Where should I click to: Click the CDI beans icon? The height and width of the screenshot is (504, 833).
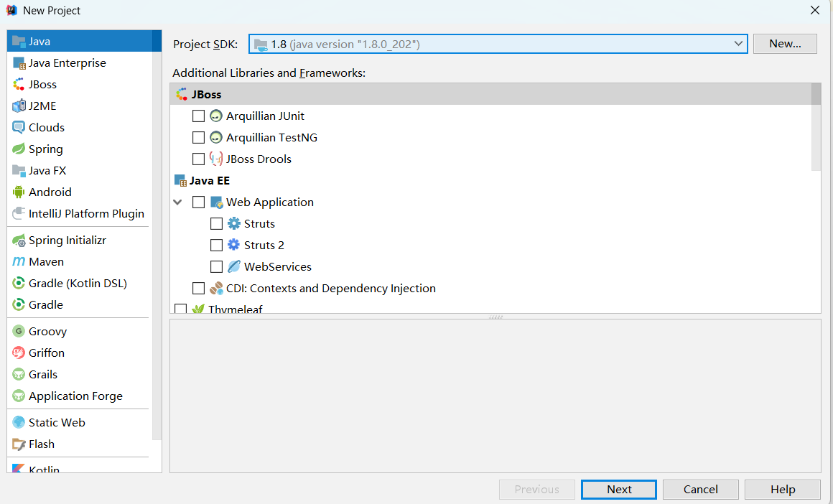[215, 289]
